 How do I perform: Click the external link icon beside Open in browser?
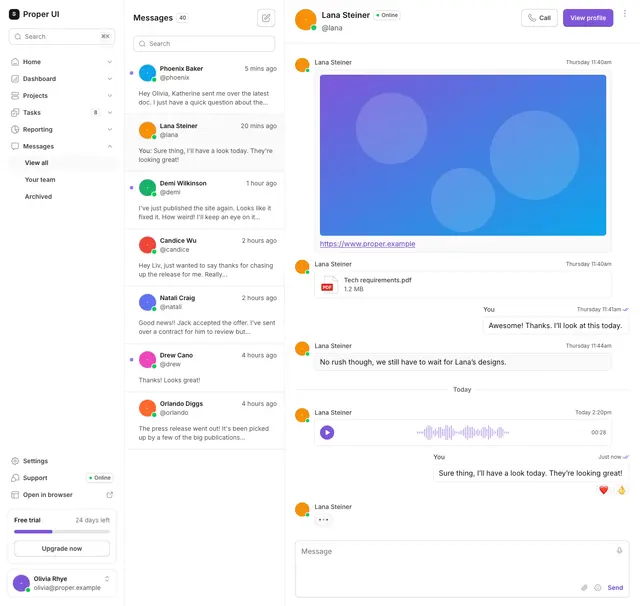pyautogui.click(x=109, y=495)
